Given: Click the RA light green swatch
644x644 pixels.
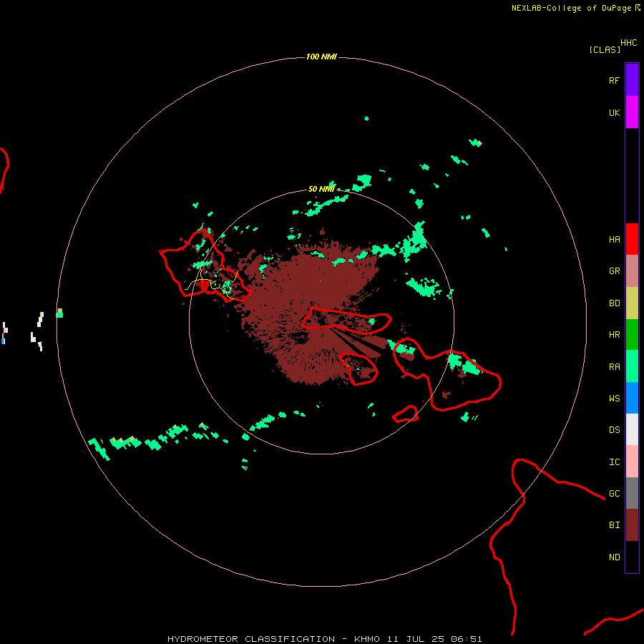Looking at the screenshot, I should point(632,366).
